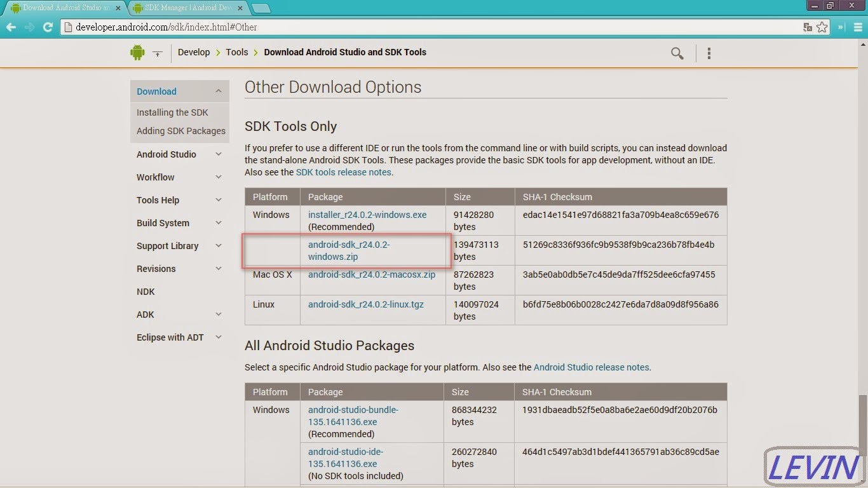The image size is (868, 488).
Task: Expand the Revisions sidebar chevron
Action: coord(218,269)
